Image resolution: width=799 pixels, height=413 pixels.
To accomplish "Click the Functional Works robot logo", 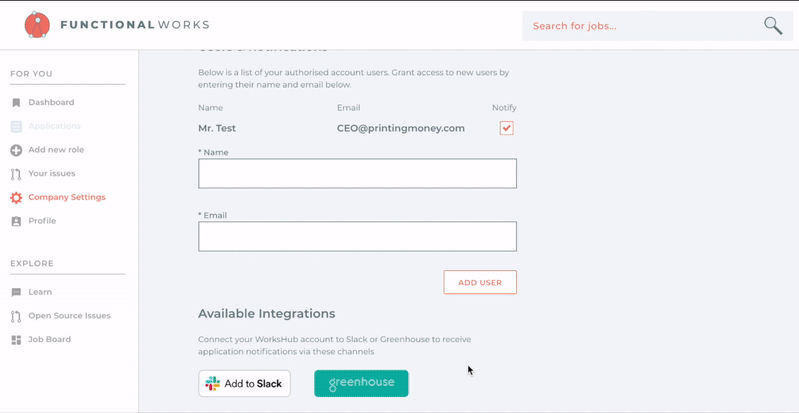I will tap(37, 25).
